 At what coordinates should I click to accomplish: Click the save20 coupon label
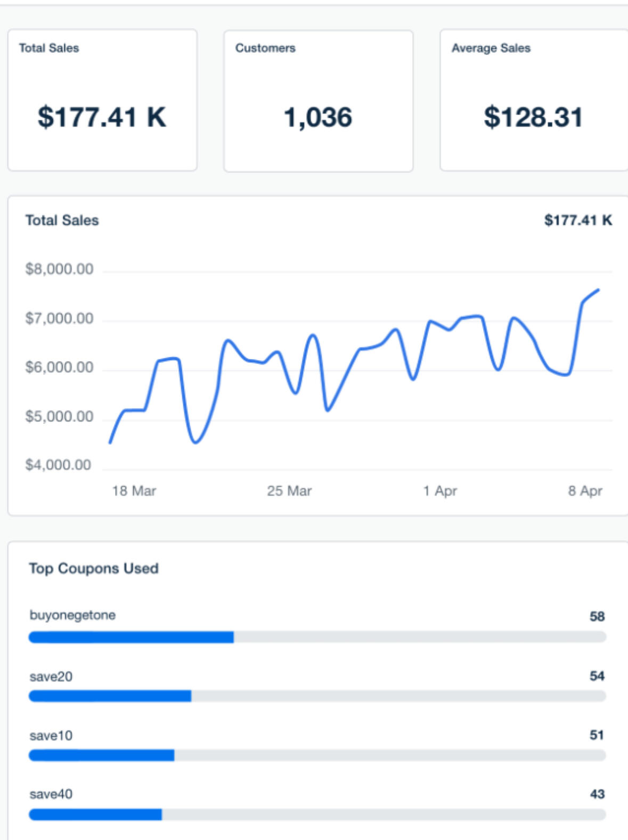point(51,676)
